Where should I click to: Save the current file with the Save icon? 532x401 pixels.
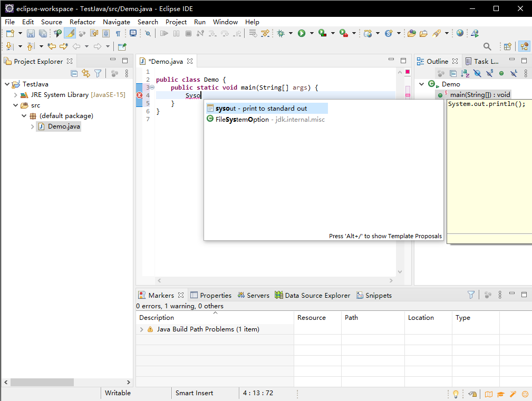click(31, 33)
